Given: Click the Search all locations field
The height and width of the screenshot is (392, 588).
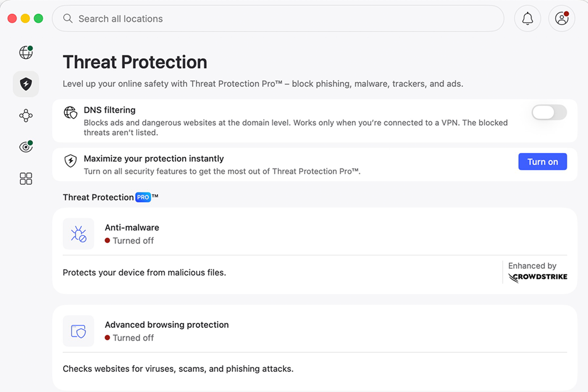Looking at the screenshot, I should [278, 19].
